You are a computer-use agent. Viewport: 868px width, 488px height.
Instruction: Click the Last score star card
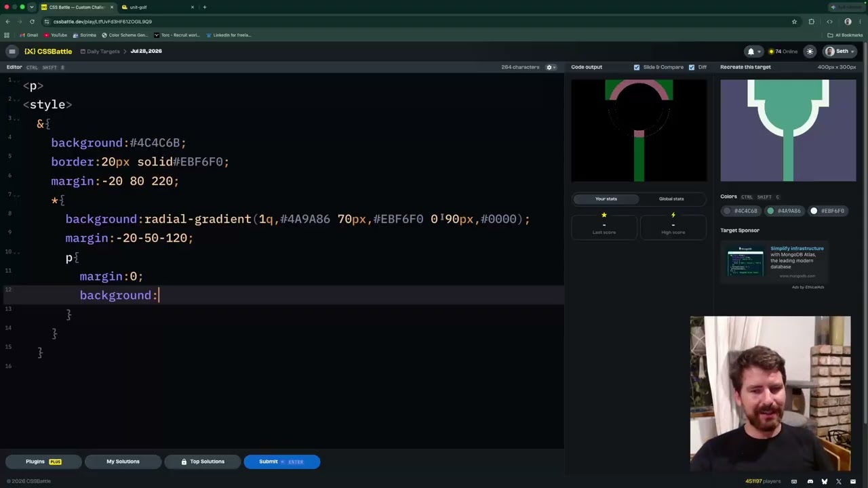pyautogui.click(x=604, y=226)
